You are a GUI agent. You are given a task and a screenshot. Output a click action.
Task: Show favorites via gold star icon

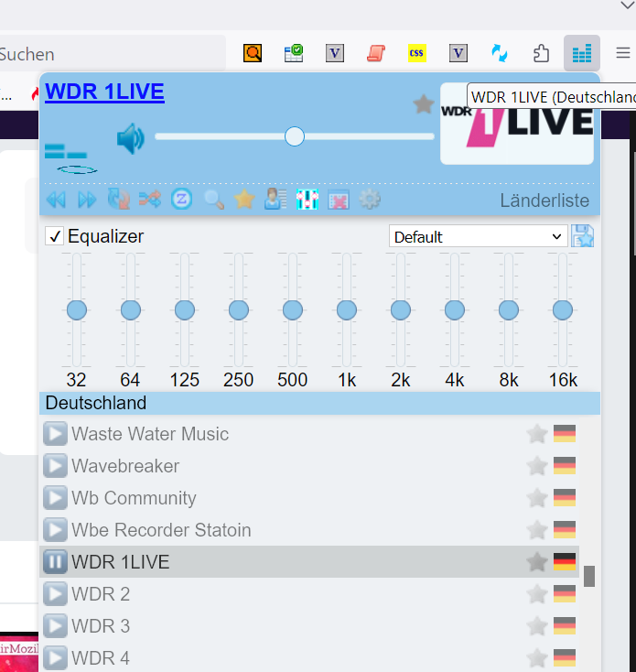(x=244, y=200)
